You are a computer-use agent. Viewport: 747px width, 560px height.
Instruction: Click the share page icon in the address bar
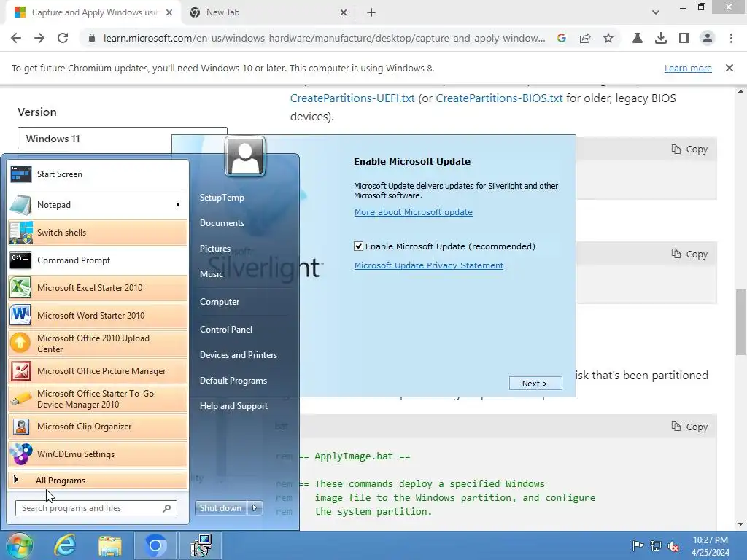click(x=585, y=38)
